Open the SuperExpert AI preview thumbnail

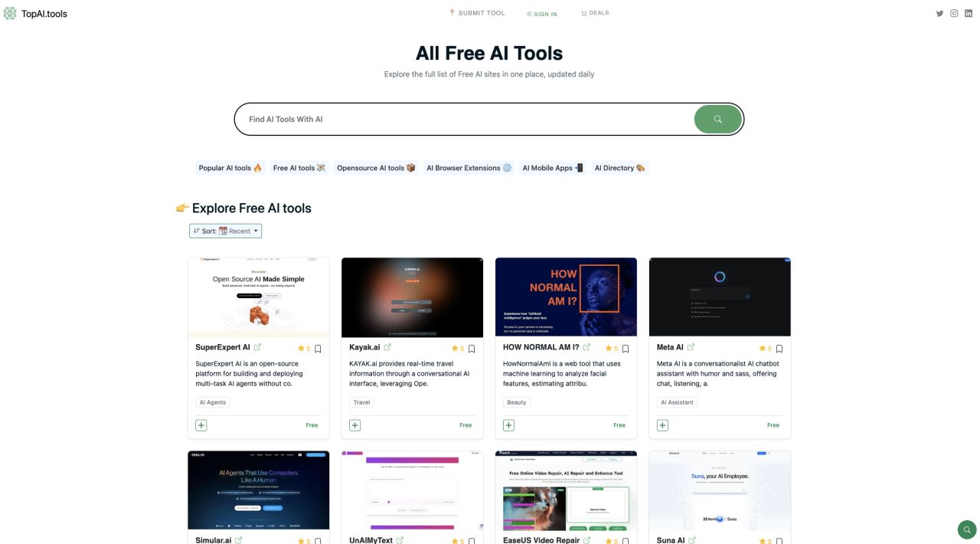point(259,297)
